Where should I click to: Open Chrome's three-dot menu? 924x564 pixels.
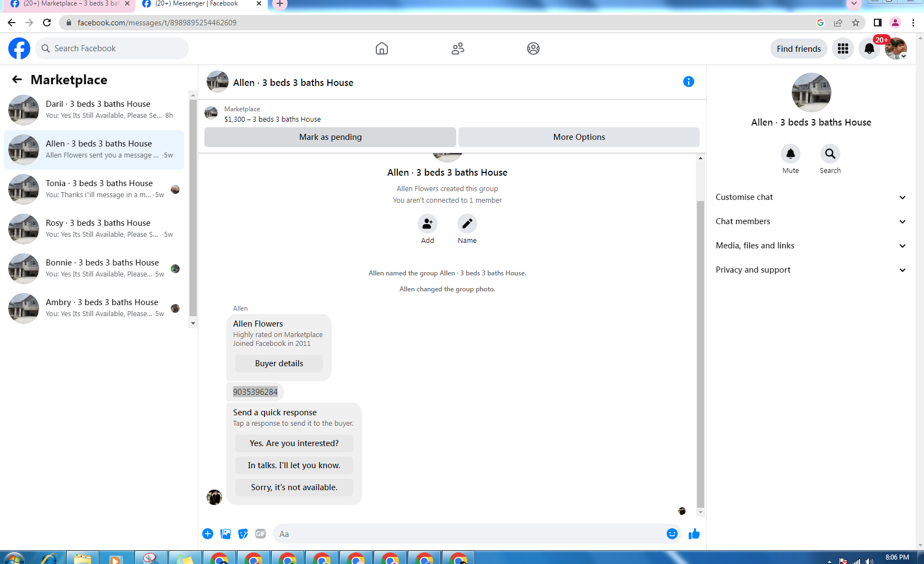click(x=914, y=23)
